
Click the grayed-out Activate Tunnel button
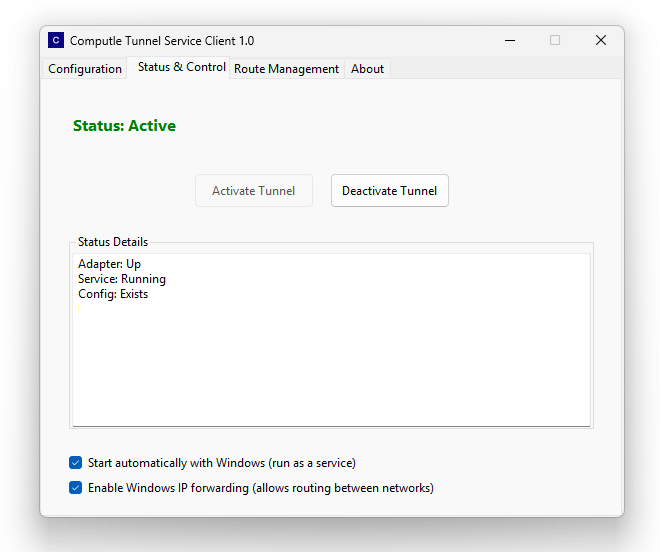click(x=253, y=191)
